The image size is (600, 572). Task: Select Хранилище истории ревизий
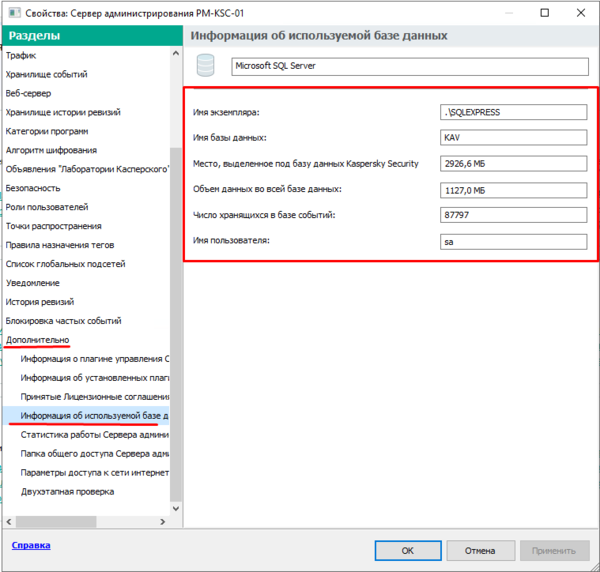[x=63, y=112]
